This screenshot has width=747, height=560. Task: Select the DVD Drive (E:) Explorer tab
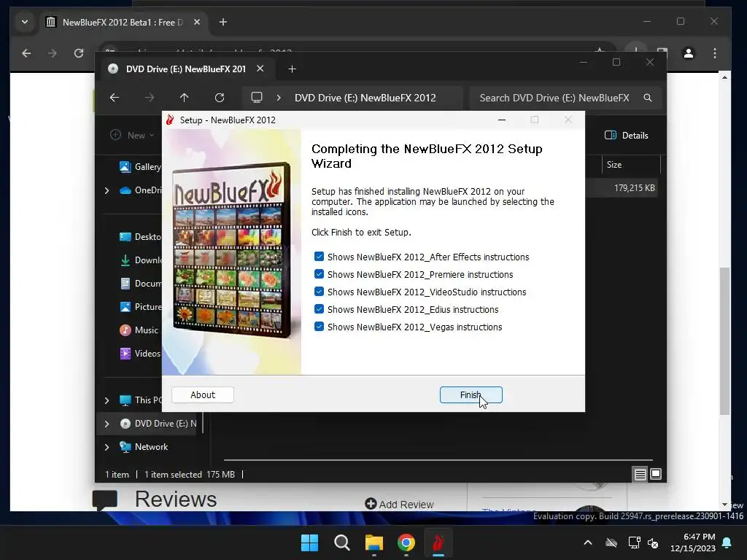(x=186, y=69)
